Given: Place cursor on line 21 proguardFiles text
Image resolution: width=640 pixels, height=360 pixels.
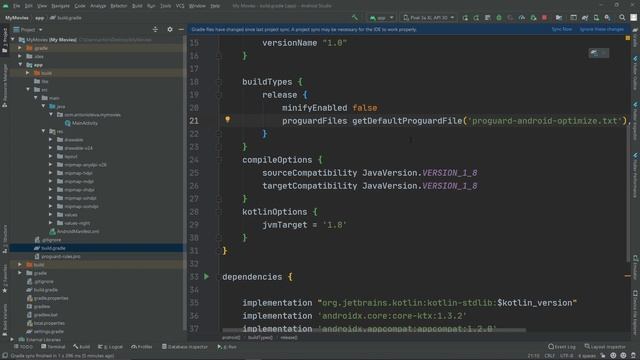Looking at the screenshot, I should coord(314,121).
